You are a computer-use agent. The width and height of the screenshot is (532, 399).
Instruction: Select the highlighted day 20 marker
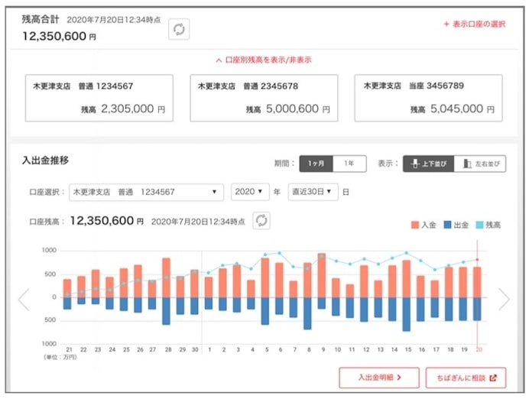[478, 260]
